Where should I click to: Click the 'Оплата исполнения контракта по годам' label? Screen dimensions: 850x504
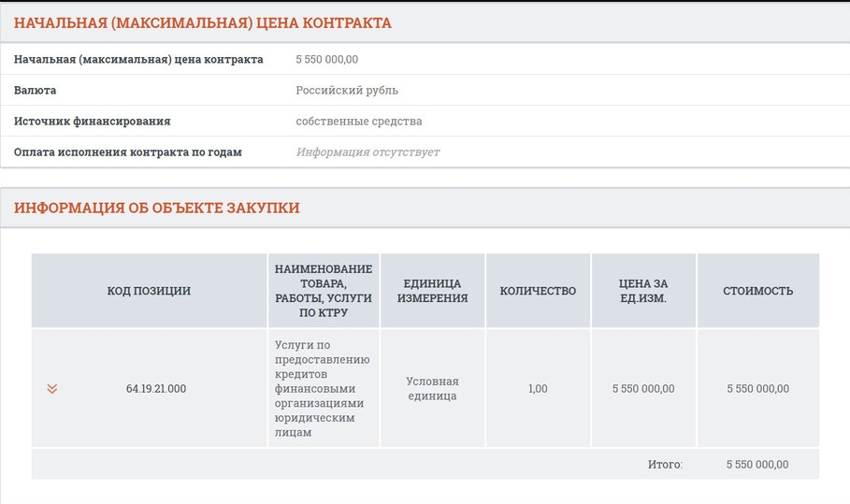[128, 152]
